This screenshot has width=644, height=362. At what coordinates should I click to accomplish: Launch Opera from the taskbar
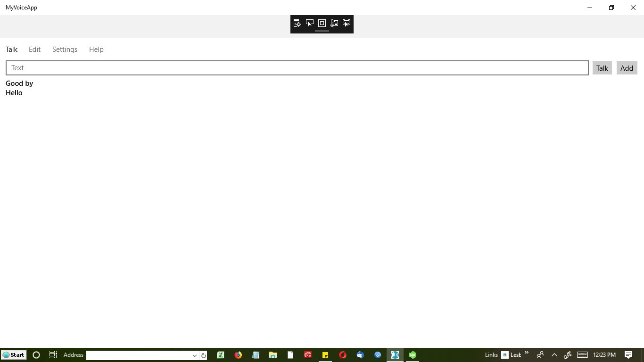(x=343, y=354)
